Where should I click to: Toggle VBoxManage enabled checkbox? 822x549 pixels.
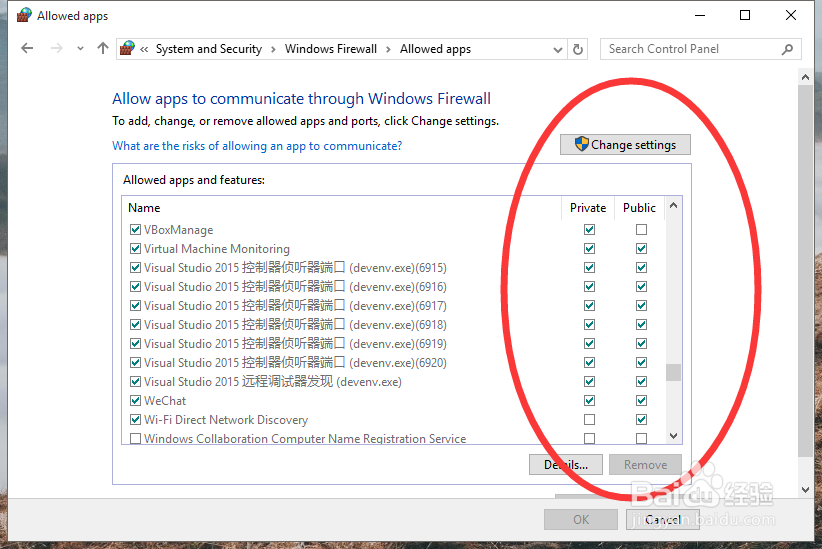tap(135, 230)
